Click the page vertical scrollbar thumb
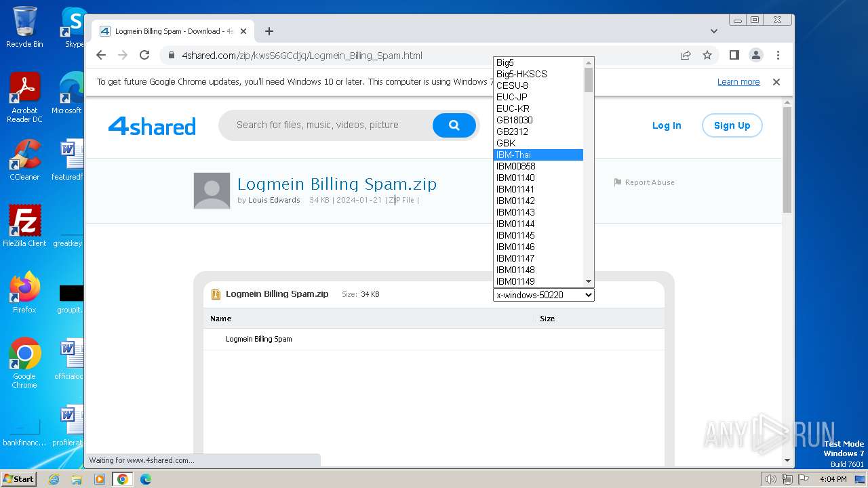Screen dimensions: 868x488 (x=787, y=160)
